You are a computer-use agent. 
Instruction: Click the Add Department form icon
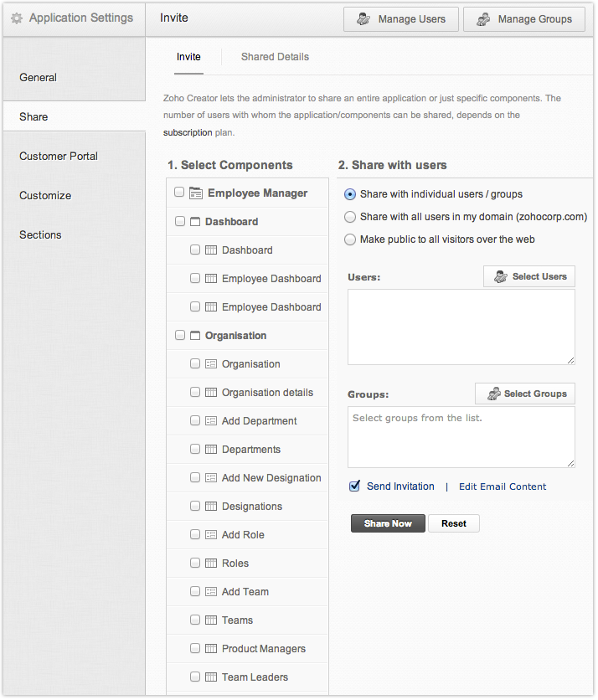[211, 421]
